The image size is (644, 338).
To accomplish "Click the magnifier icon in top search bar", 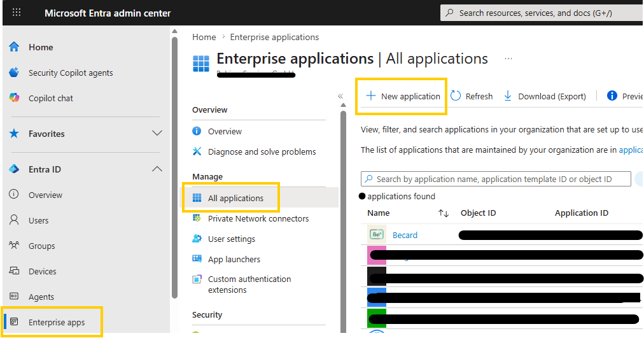I will click(450, 13).
